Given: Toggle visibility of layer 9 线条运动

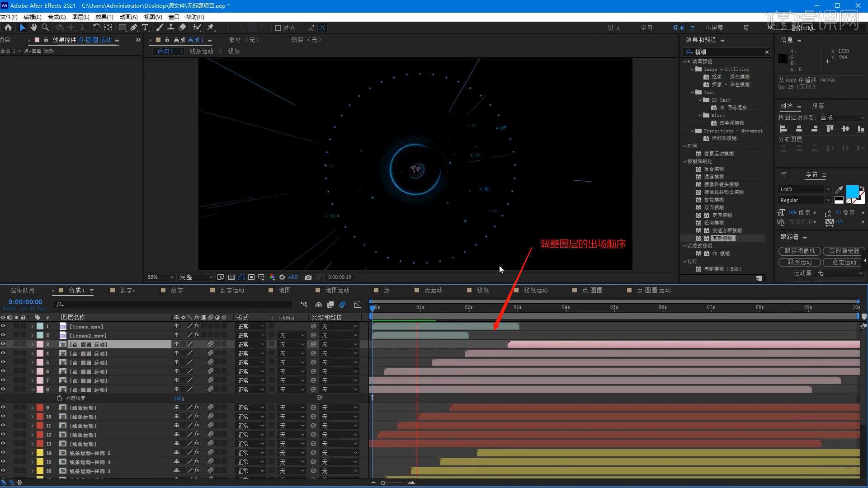Looking at the screenshot, I should pyautogui.click(x=3, y=408).
